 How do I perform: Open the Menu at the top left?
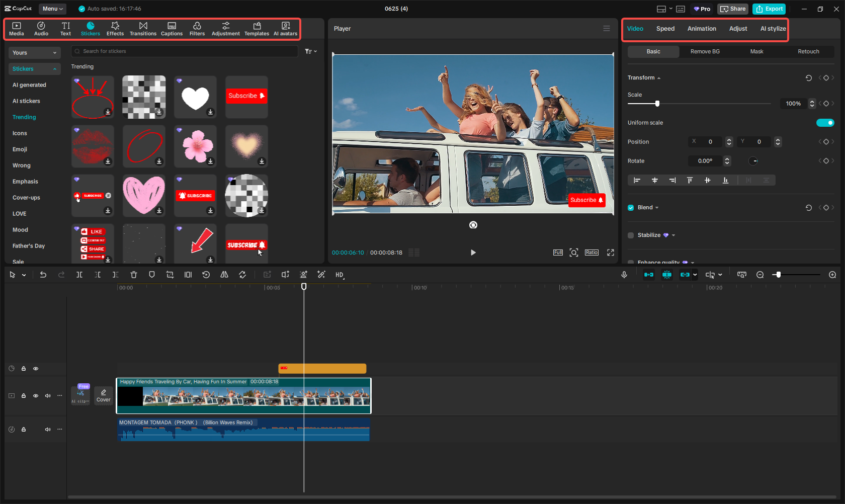[x=52, y=9]
